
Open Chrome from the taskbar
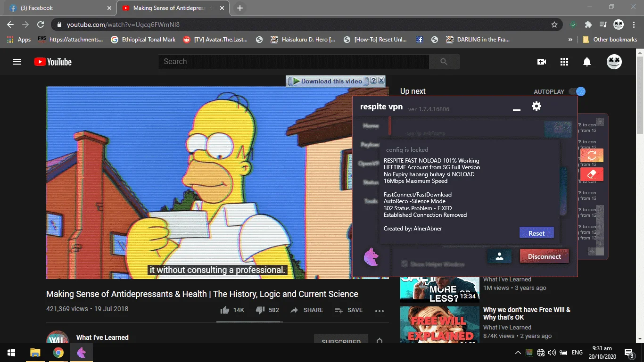point(58,353)
